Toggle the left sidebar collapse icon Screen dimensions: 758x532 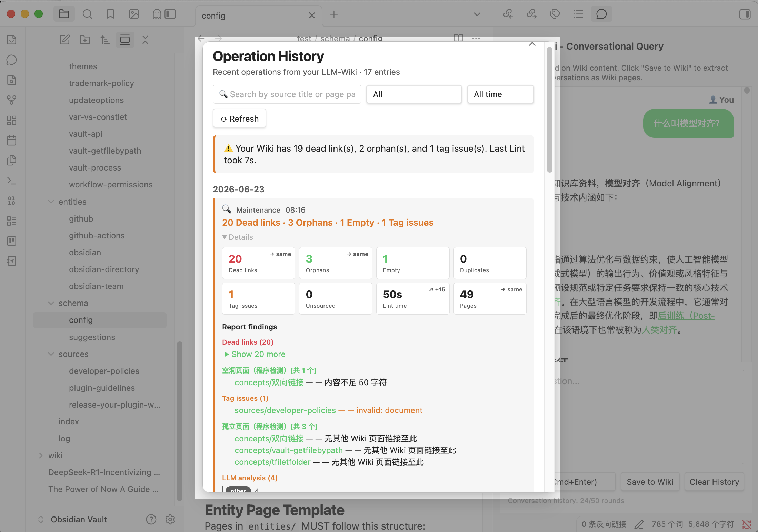(170, 14)
